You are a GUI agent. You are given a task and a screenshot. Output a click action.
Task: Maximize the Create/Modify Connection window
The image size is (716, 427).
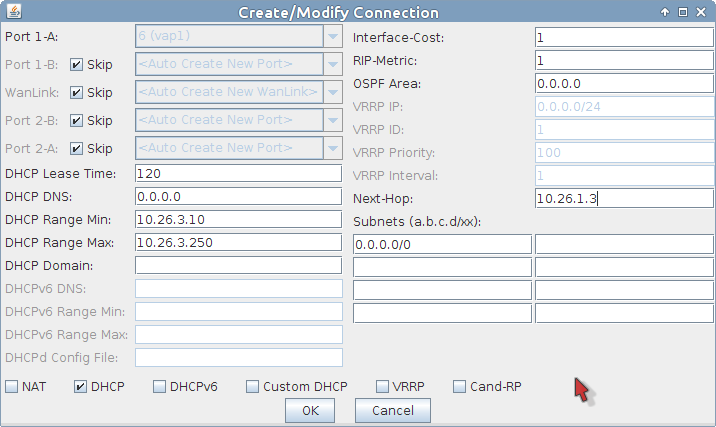point(683,13)
